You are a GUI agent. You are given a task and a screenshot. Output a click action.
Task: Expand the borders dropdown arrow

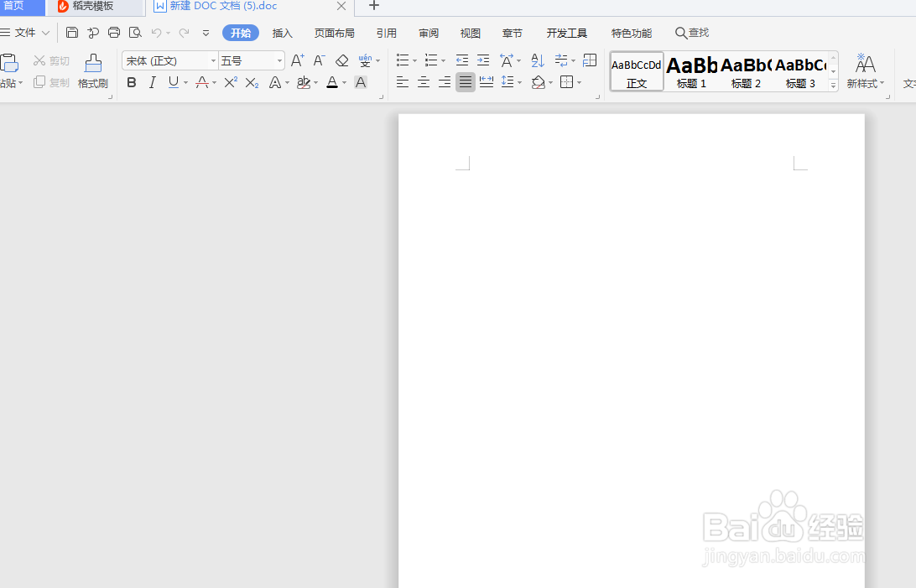pos(580,82)
